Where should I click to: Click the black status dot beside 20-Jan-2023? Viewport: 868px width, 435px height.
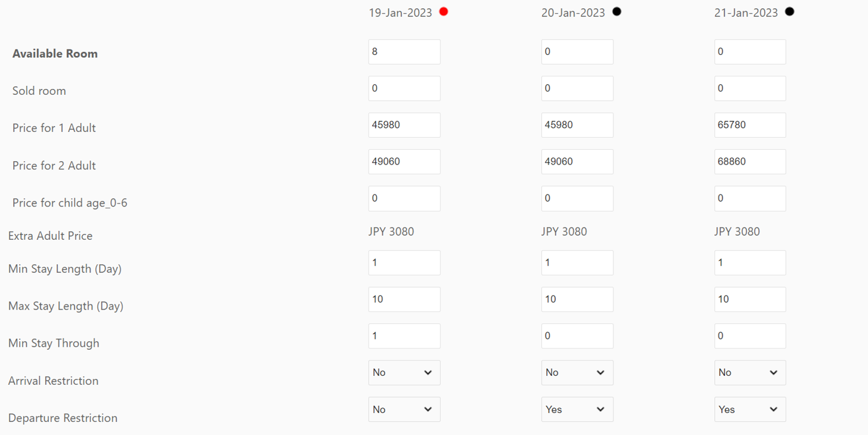click(617, 11)
